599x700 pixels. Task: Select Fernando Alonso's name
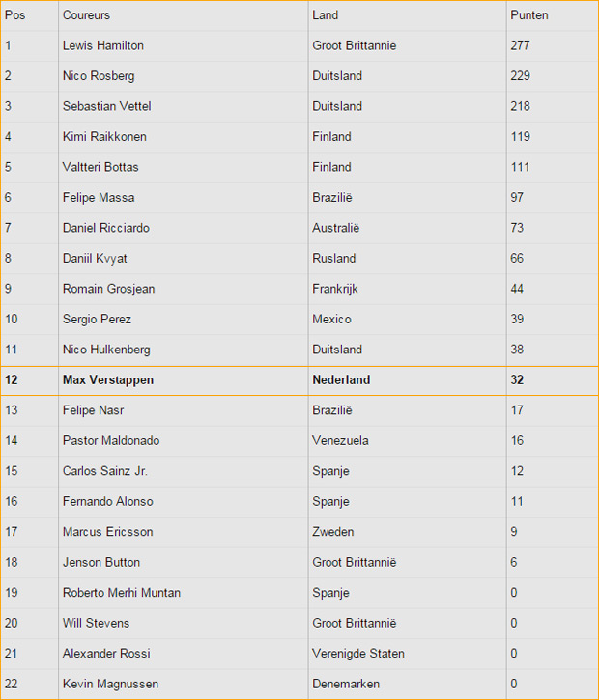pyautogui.click(x=107, y=501)
